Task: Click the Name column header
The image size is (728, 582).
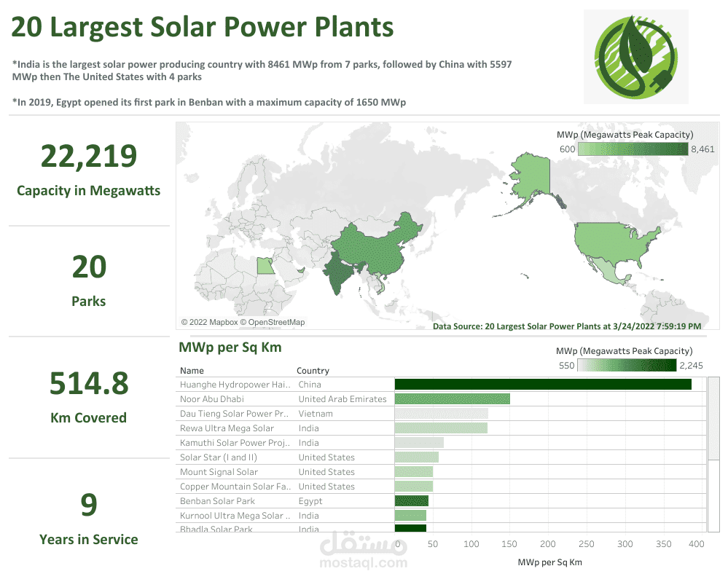Action: pyautogui.click(x=192, y=370)
